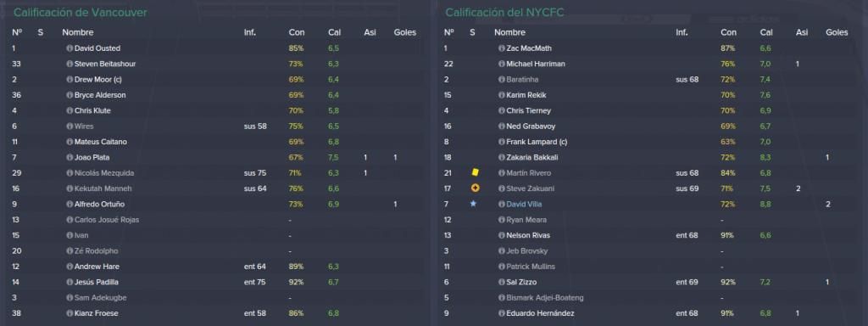Screen dimensions: 868x326
Task: Click info icon next to Frank Lampard
Action: [502, 142]
